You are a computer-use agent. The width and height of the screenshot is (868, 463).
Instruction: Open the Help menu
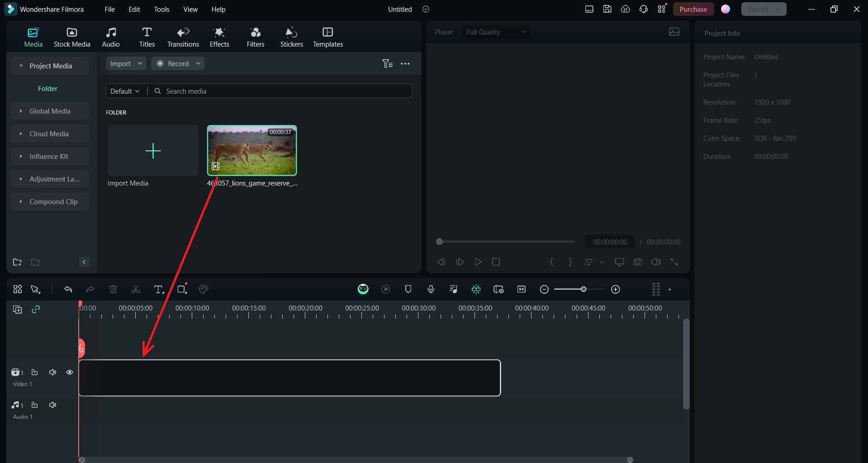pyautogui.click(x=218, y=9)
